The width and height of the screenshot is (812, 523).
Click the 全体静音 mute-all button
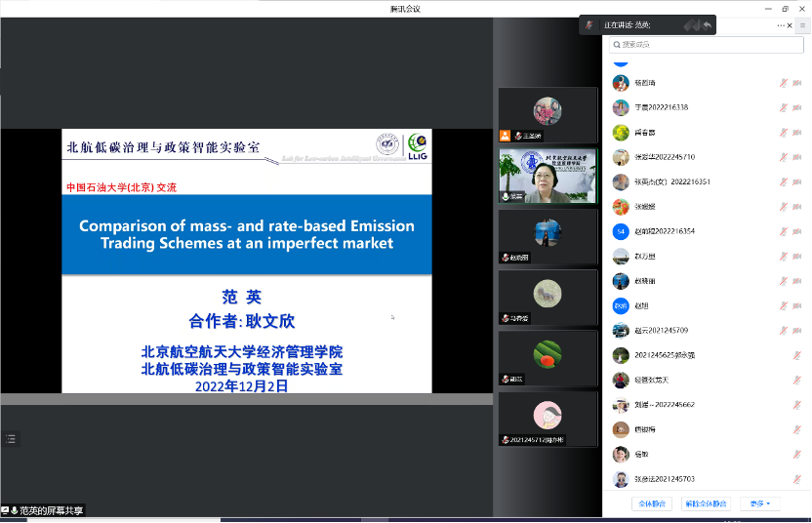[652, 503]
